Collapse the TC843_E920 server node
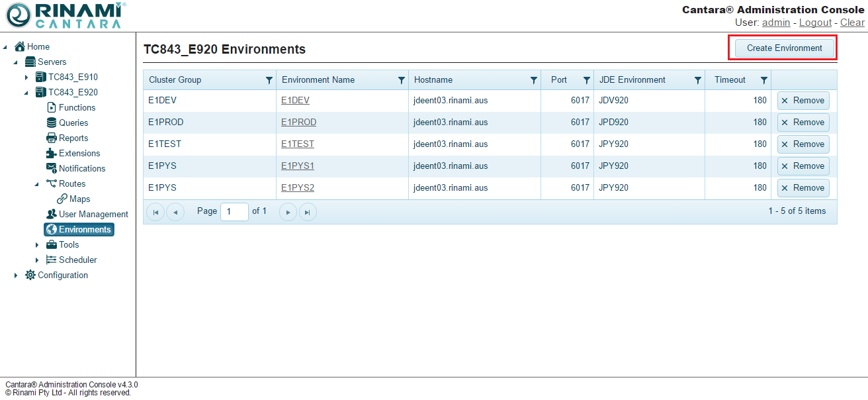The width and height of the screenshot is (868, 400). 26,93
